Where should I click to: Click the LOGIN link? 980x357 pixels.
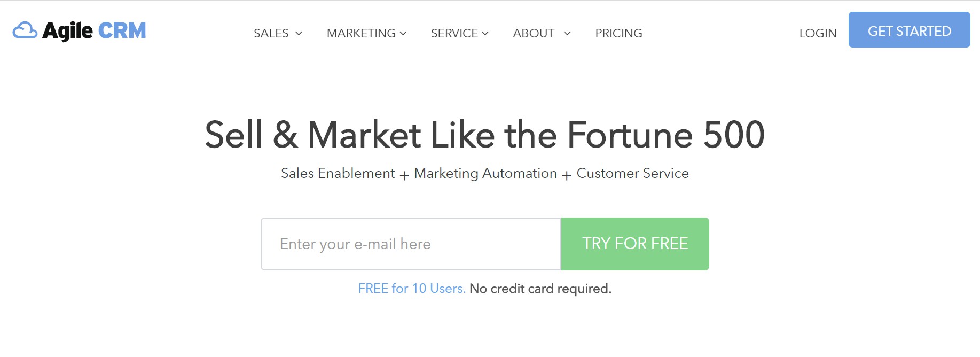818,33
